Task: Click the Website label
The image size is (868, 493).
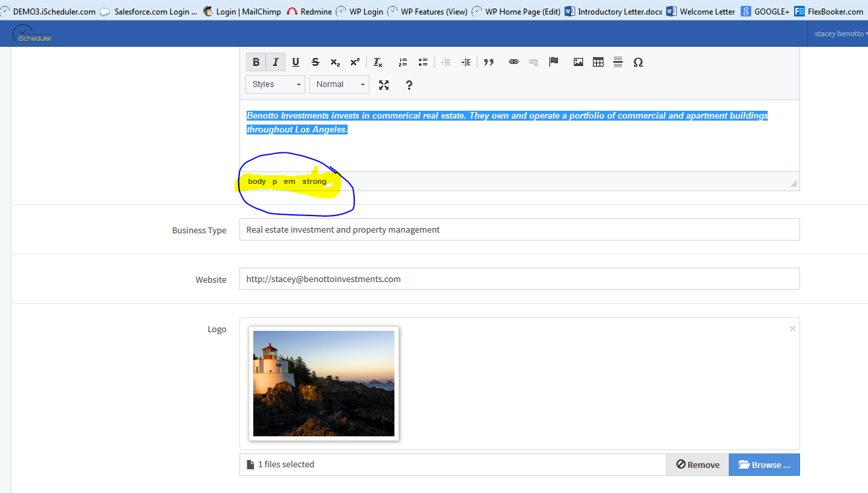Action: (211, 279)
